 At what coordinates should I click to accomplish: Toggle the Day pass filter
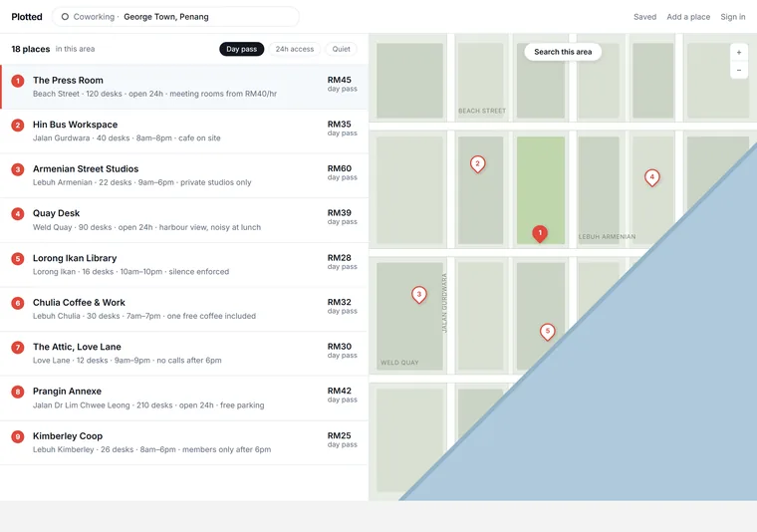[x=241, y=49]
